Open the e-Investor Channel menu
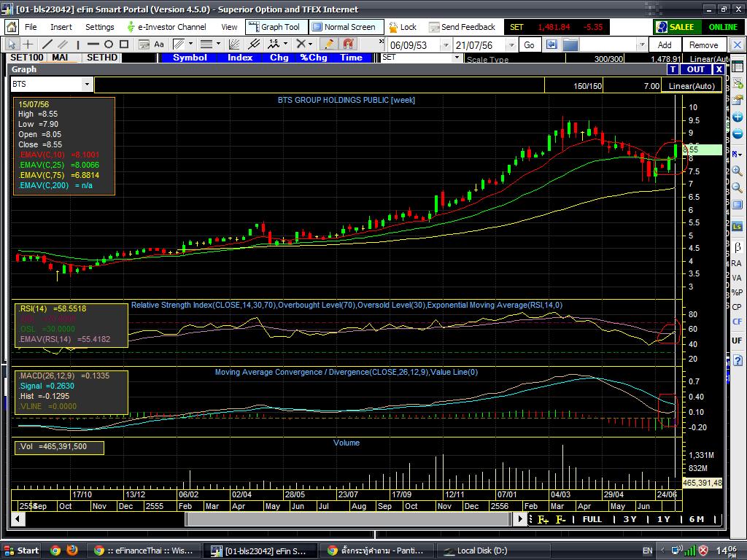Image resolution: width=747 pixels, height=560 pixels. (167, 27)
